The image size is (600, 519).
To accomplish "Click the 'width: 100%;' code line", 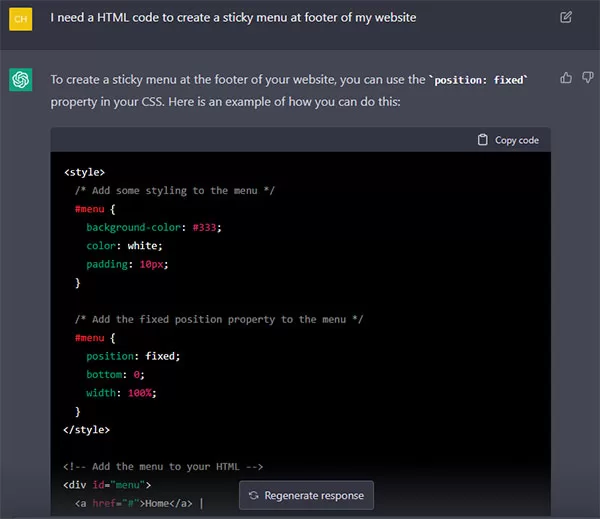I will coord(121,393).
